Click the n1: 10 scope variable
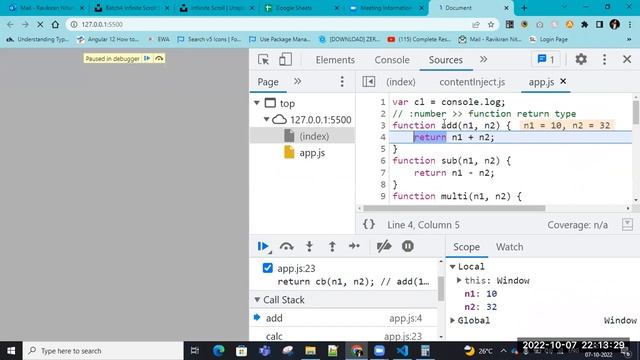Image resolution: width=640 pixels, height=360 pixels. coord(480,294)
